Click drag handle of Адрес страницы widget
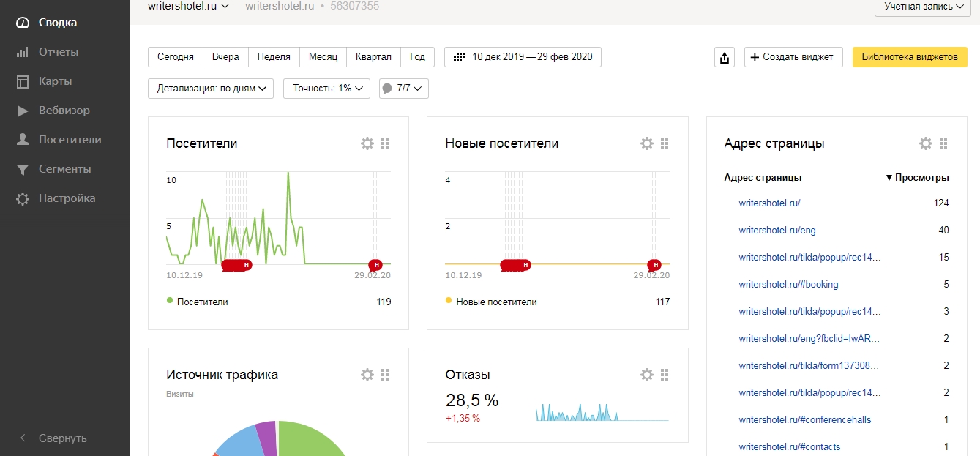Image resolution: width=980 pixels, height=456 pixels. coord(944,143)
